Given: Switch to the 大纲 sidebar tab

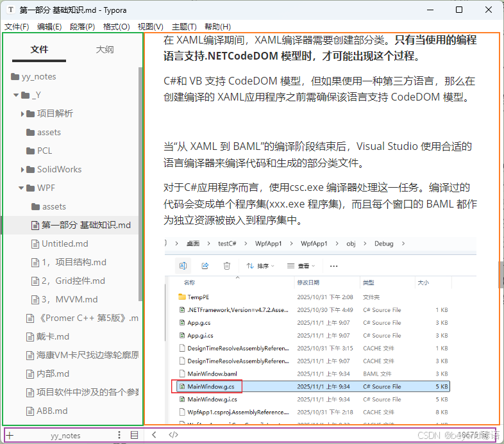Looking at the screenshot, I should (105, 49).
